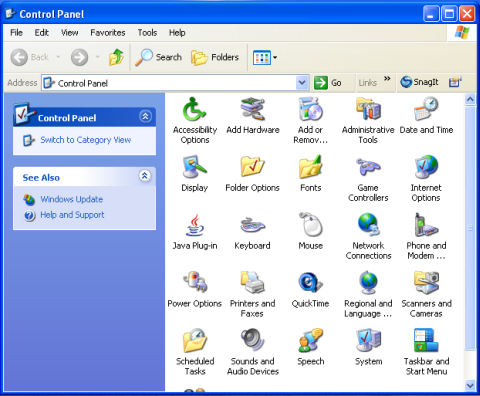Click the Forward arrow button

click(79, 57)
